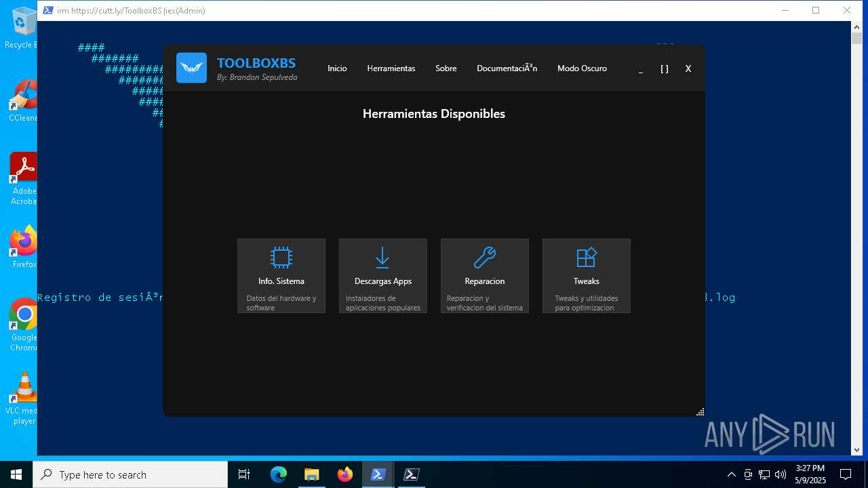Click 'Reparacion y verificacion del sistema' text

(x=485, y=303)
